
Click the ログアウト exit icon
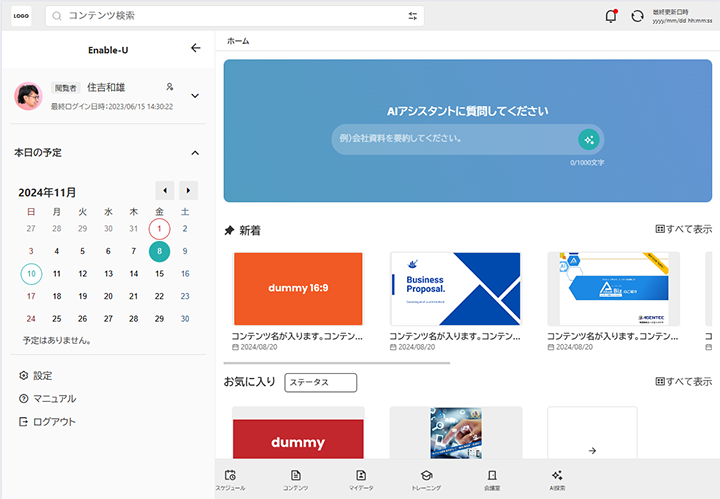tap(23, 421)
